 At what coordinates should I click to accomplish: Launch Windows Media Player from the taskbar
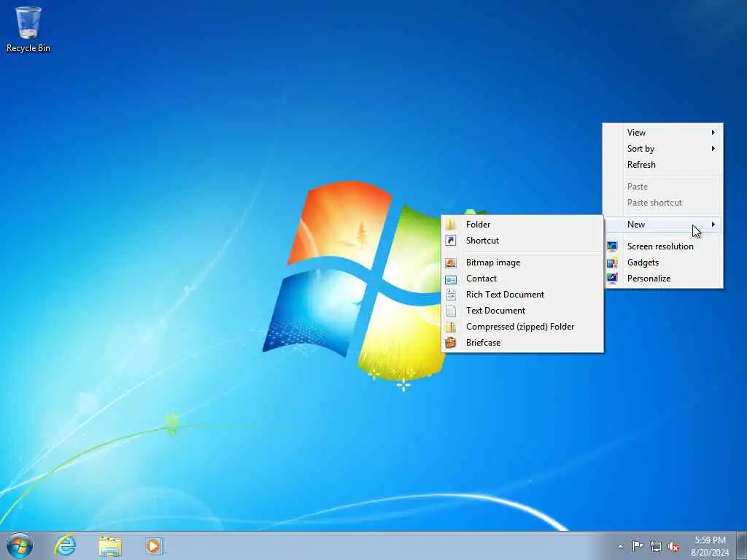tap(154, 545)
